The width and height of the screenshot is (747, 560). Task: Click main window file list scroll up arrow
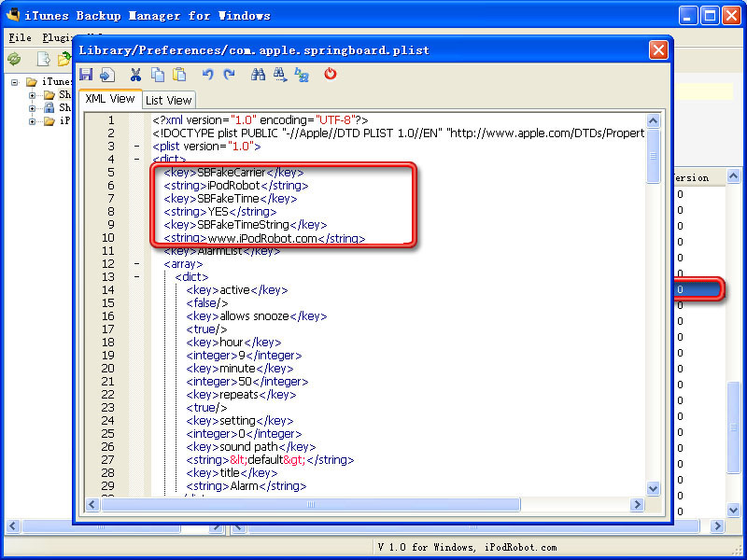733,176
